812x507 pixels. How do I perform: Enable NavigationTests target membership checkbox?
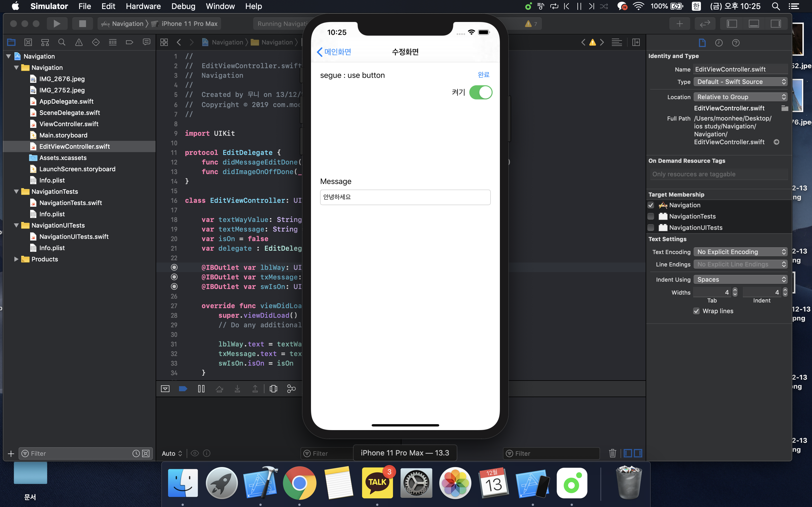[x=651, y=216]
